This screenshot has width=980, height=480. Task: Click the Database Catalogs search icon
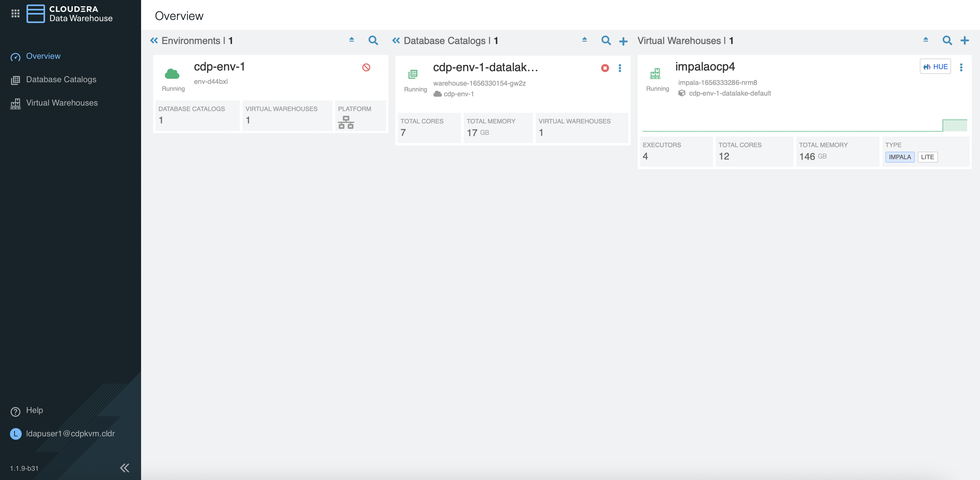coord(606,40)
